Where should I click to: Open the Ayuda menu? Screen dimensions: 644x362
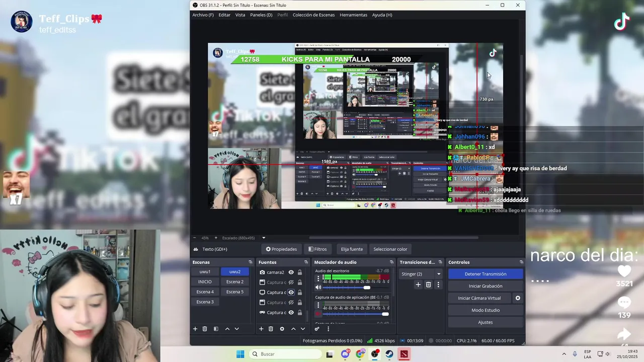382,15
